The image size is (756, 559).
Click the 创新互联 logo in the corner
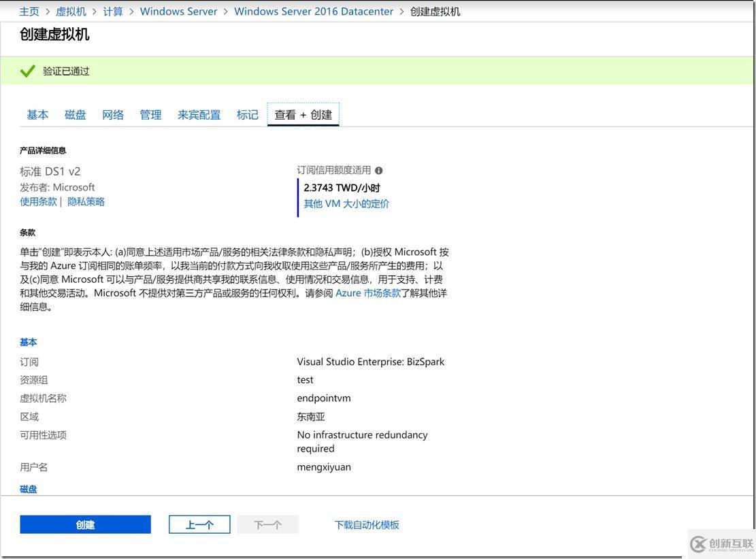tap(723, 544)
